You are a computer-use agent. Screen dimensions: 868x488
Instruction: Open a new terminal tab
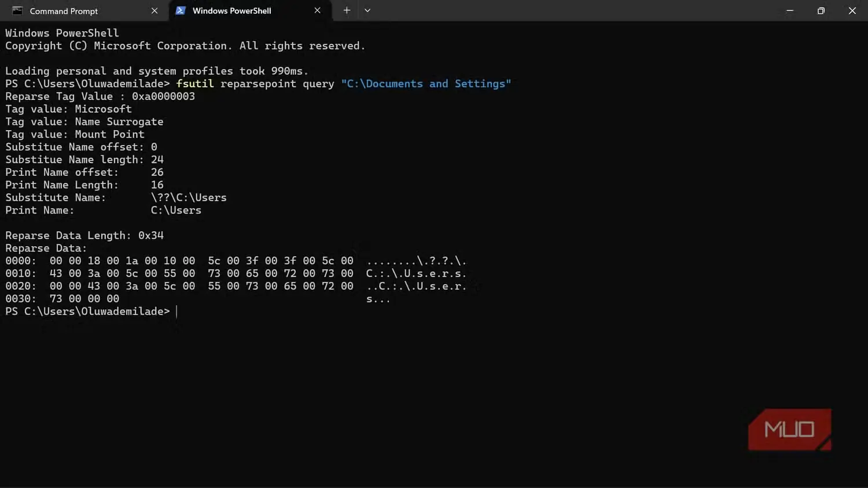(347, 10)
